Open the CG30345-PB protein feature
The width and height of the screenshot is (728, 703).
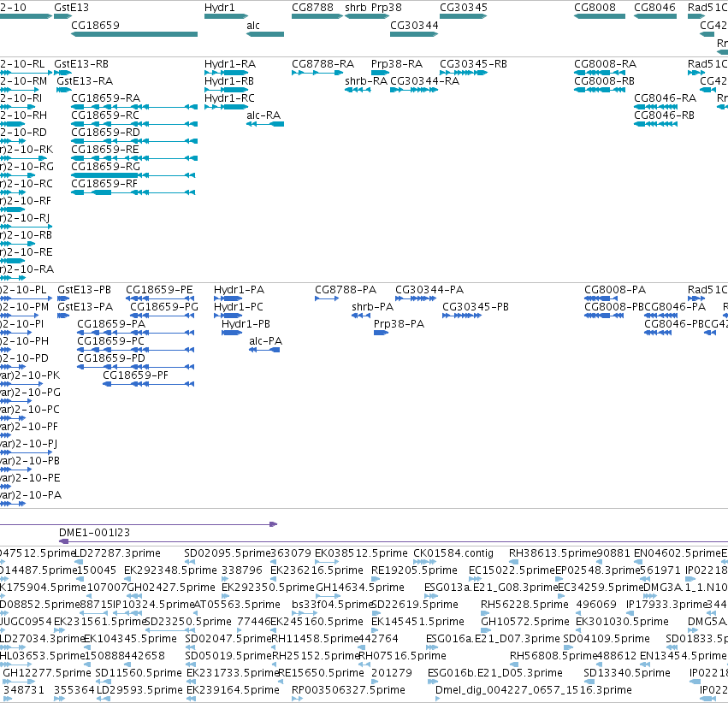461,316
